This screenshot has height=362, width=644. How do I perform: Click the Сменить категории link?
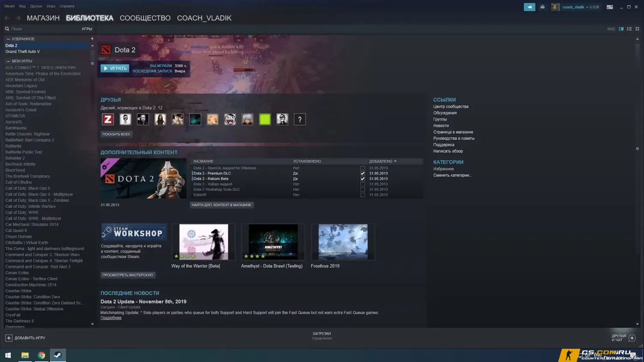click(453, 175)
